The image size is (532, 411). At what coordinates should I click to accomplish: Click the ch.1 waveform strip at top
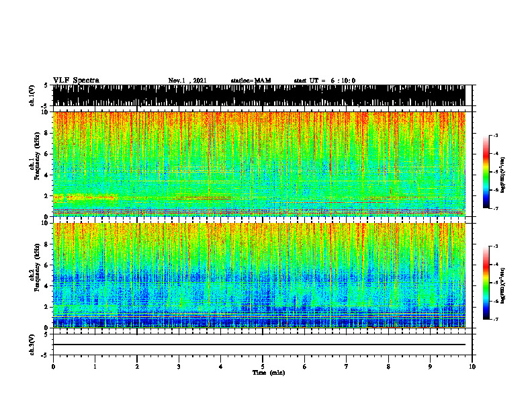pos(259,95)
